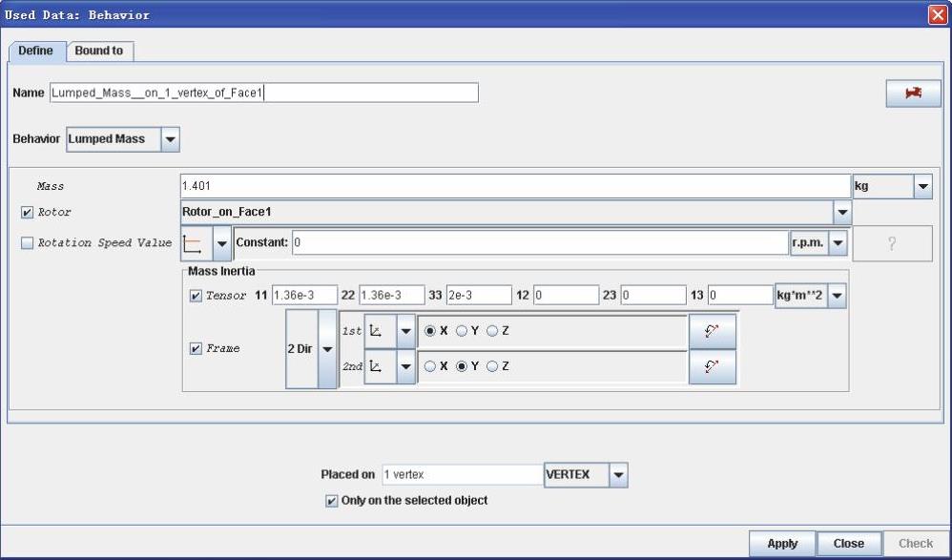Click the 1st direction axis icon

pyautogui.click(x=378, y=331)
